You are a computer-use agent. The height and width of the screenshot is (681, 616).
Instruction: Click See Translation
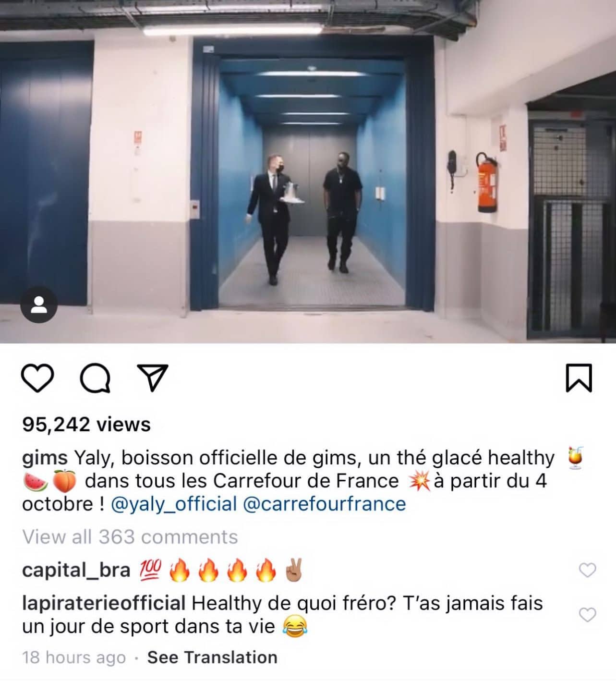[212, 657]
